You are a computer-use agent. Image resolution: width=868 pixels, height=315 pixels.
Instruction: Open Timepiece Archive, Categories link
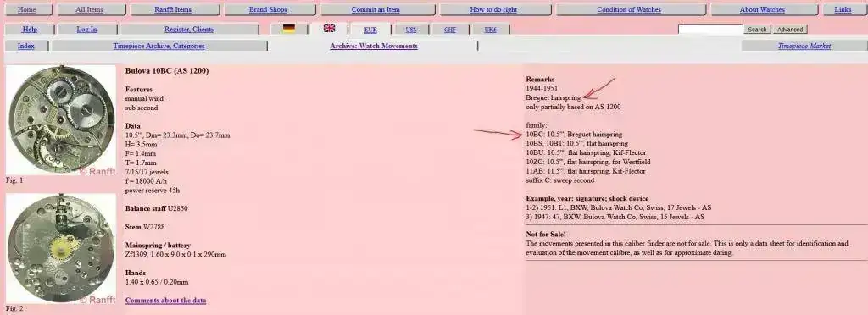[x=159, y=47]
